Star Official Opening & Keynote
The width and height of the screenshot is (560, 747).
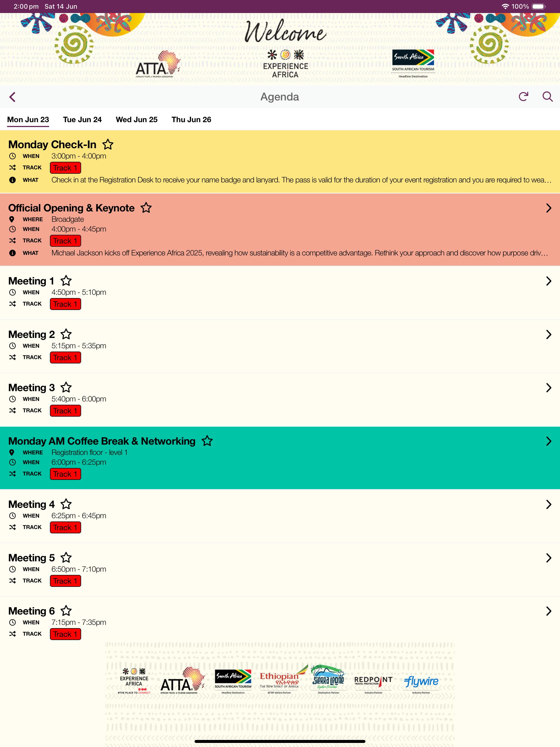tap(146, 207)
